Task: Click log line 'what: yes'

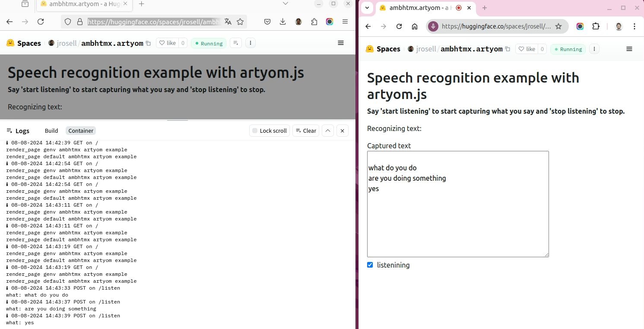Action: [x=20, y=323]
